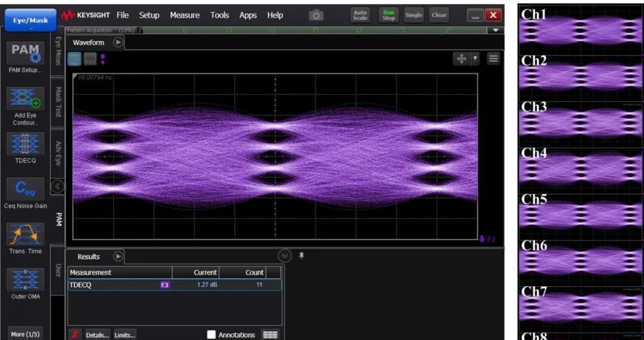This screenshot has height=340, width=644.
Task: Select the Ch7 eye diagram thumbnail
Action: (581, 308)
